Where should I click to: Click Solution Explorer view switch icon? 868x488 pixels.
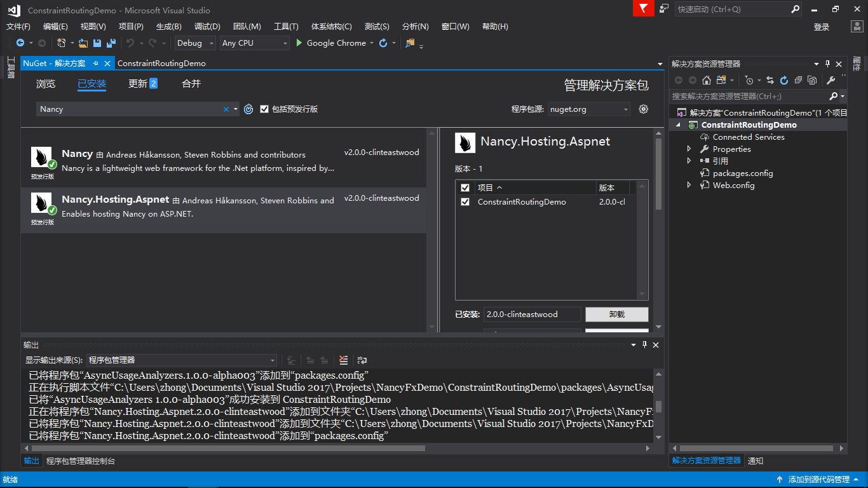click(721, 80)
